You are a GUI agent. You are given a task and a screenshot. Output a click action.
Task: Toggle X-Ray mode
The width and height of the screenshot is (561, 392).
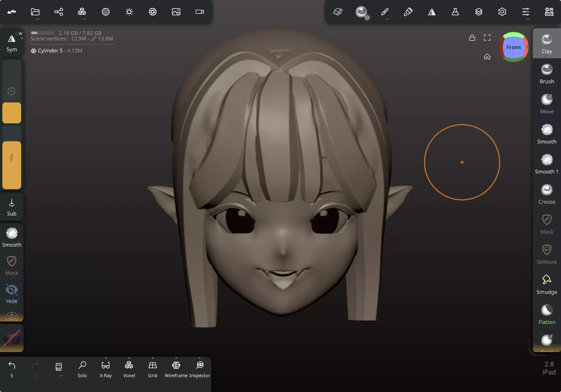105,369
